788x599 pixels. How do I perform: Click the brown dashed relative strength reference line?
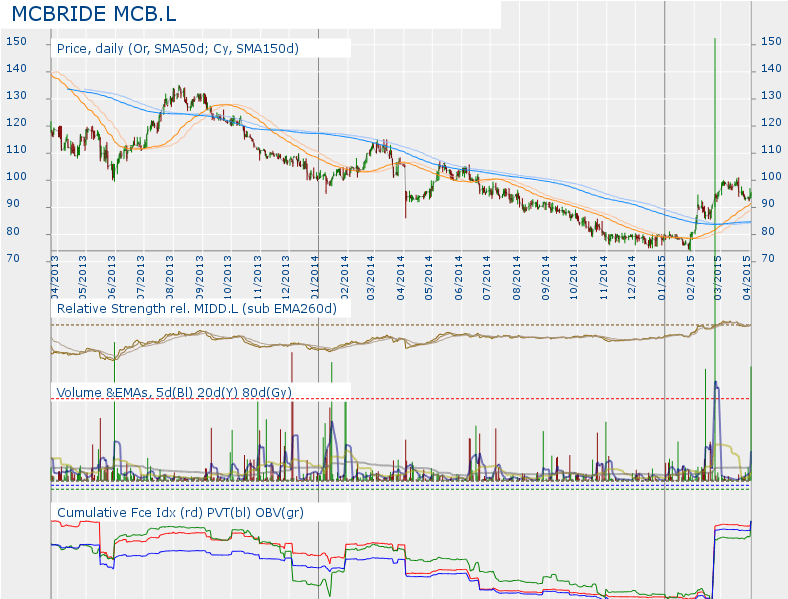point(401,325)
